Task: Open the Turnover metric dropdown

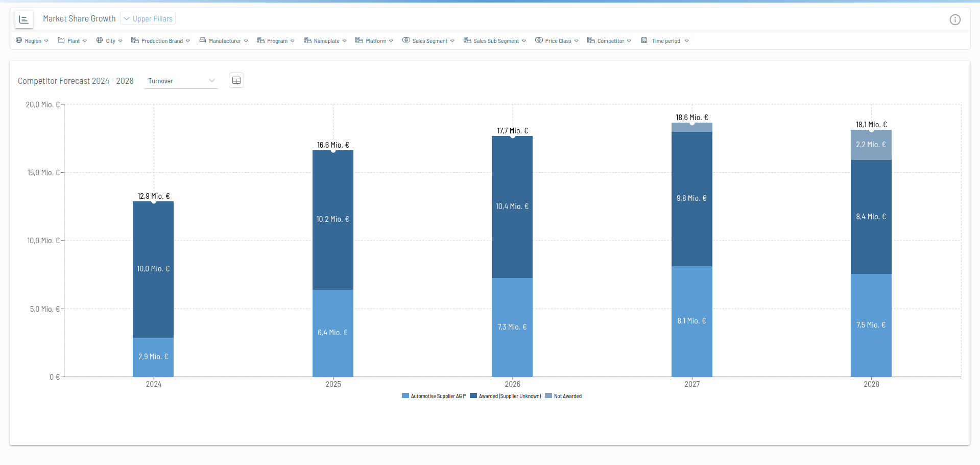Action: pos(181,81)
